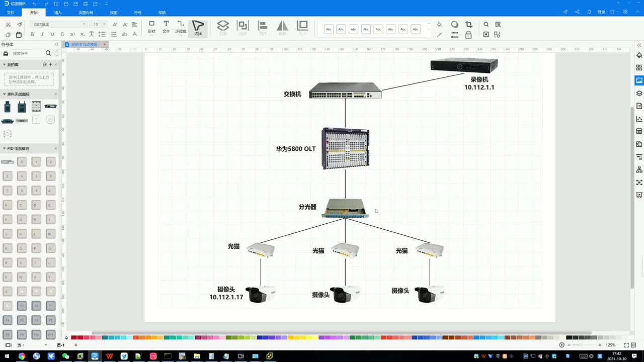Apply the first Abc quick style

click(329, 29)
